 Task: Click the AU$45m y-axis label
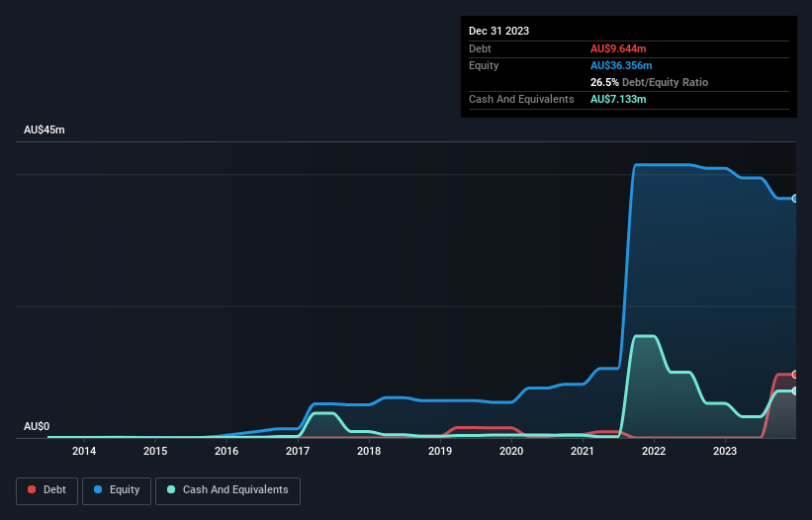(45, 130)
